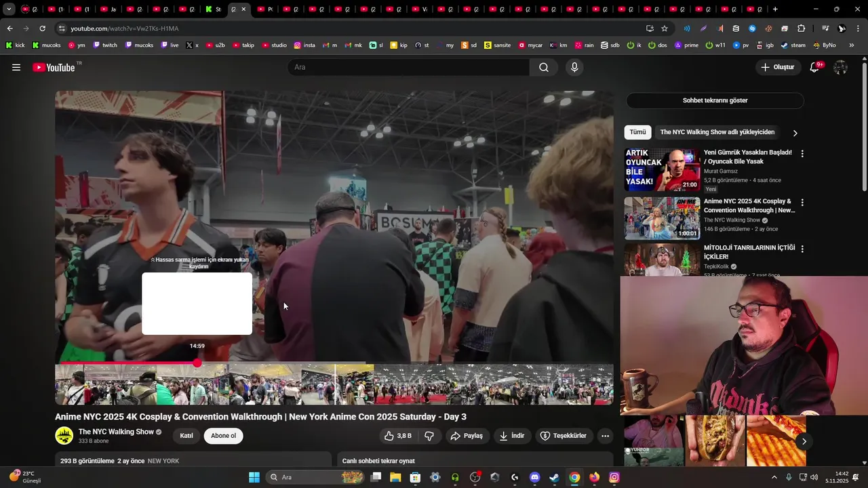The image size is (868, 488).
Task: Click Sohbet tekrarını göster button
Action: pos(715,100)
